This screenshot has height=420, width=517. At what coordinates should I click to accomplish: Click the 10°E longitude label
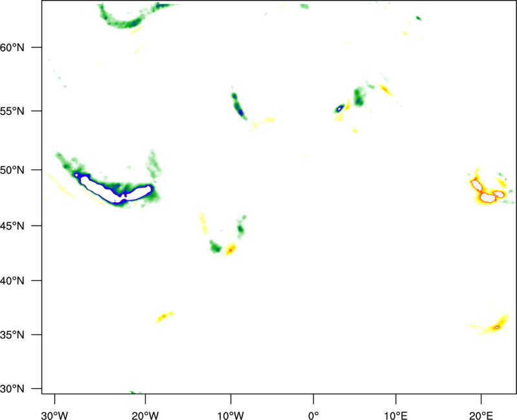click(x=396, y=415)
